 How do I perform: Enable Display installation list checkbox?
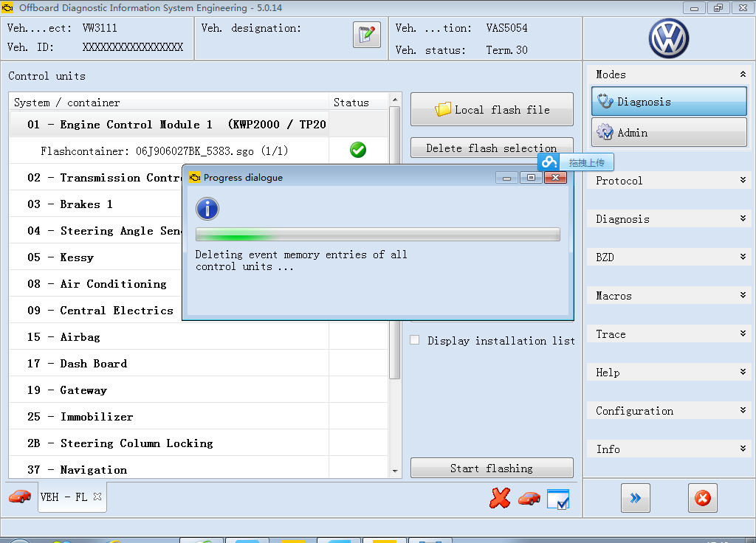[x=415, y=339]
